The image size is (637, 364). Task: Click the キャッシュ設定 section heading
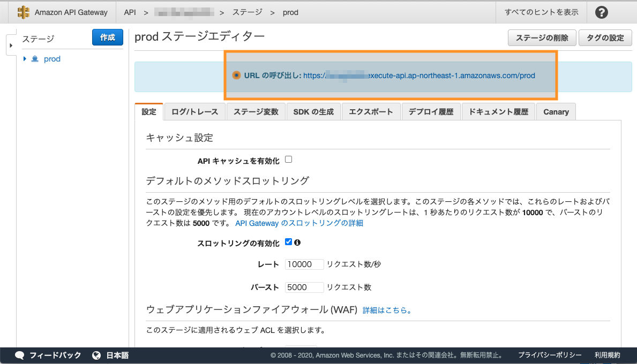[179, 138]
